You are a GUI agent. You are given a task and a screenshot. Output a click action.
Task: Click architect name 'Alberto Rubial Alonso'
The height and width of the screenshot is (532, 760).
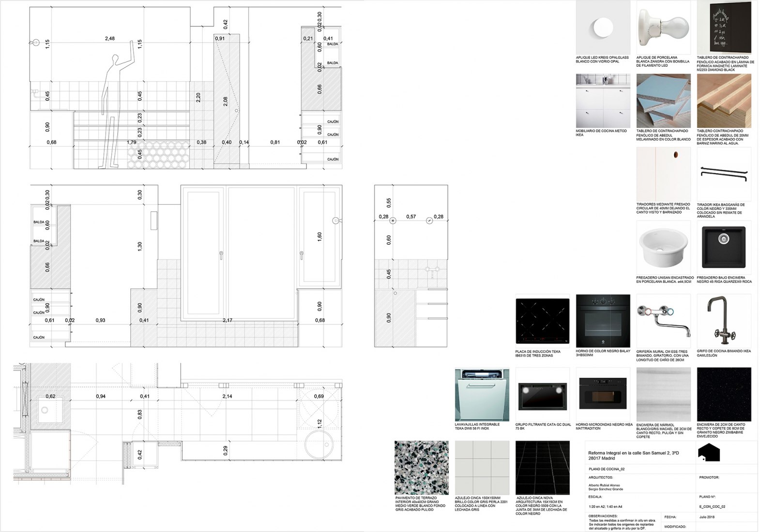pos(604,485)
